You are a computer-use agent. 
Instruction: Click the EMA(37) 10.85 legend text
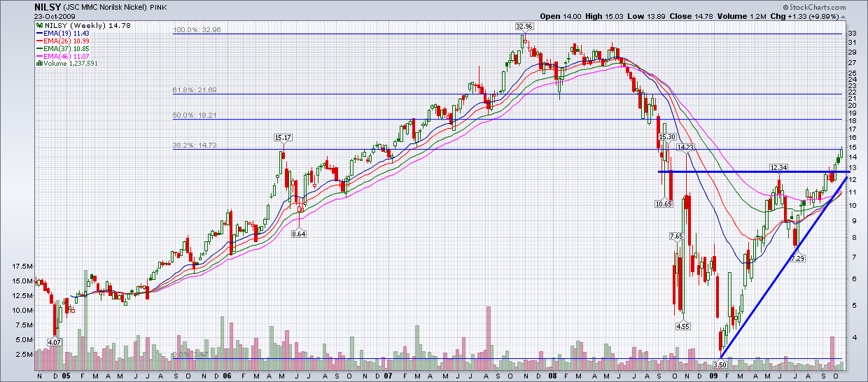65,48
